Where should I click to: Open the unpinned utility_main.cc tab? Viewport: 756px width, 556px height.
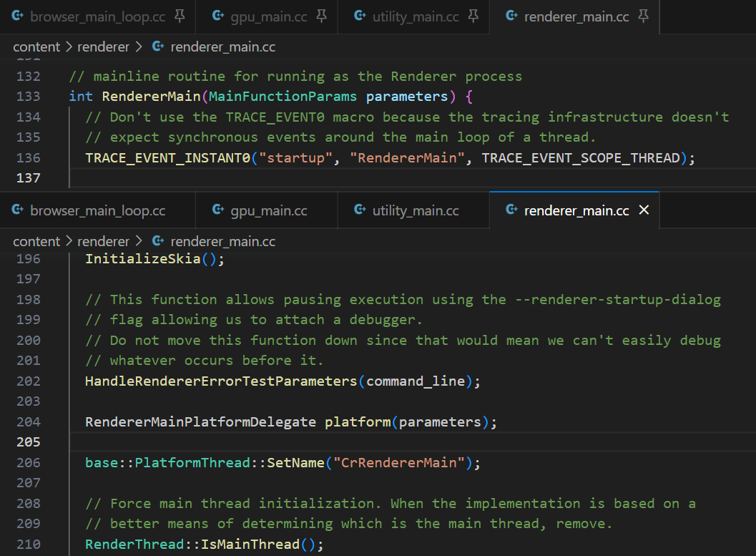point(416,210)
